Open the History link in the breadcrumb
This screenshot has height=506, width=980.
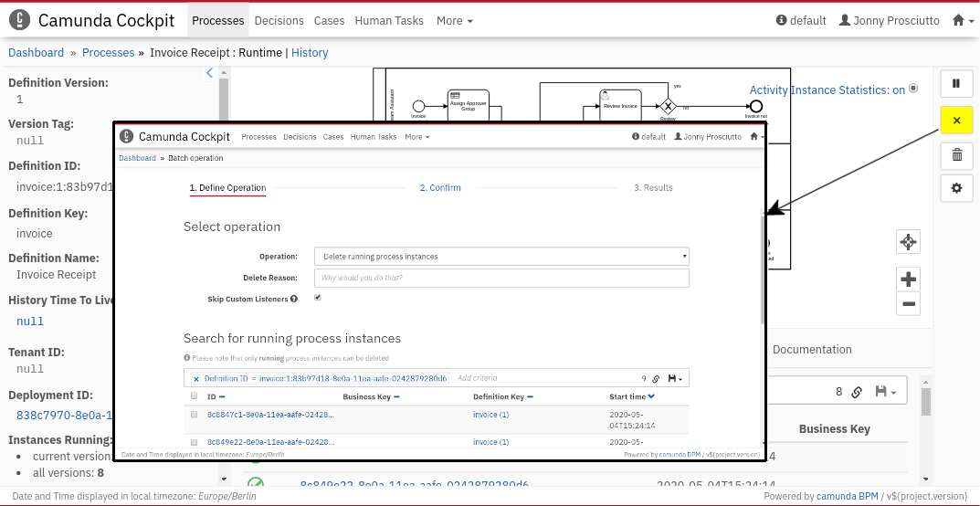coord(310,53)
